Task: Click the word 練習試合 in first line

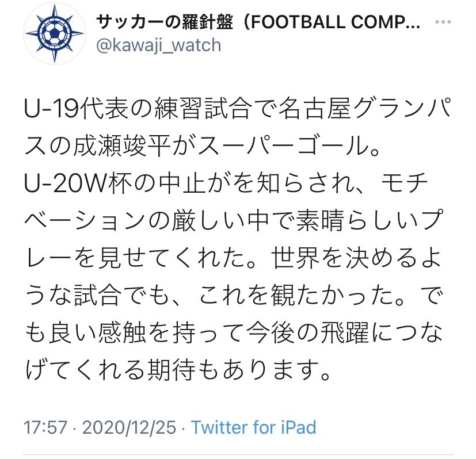Action: [x=204, y=108]
